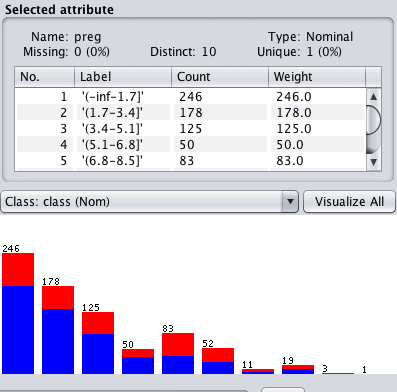
Task: Select the row labeled '(3.4-5.1]'
Action: click(x=190, y=129)
